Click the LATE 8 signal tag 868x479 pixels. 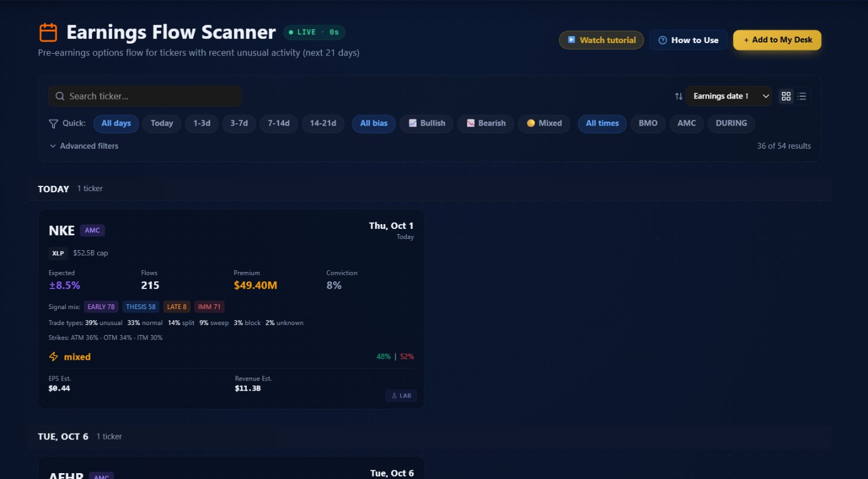pos(177,307)
